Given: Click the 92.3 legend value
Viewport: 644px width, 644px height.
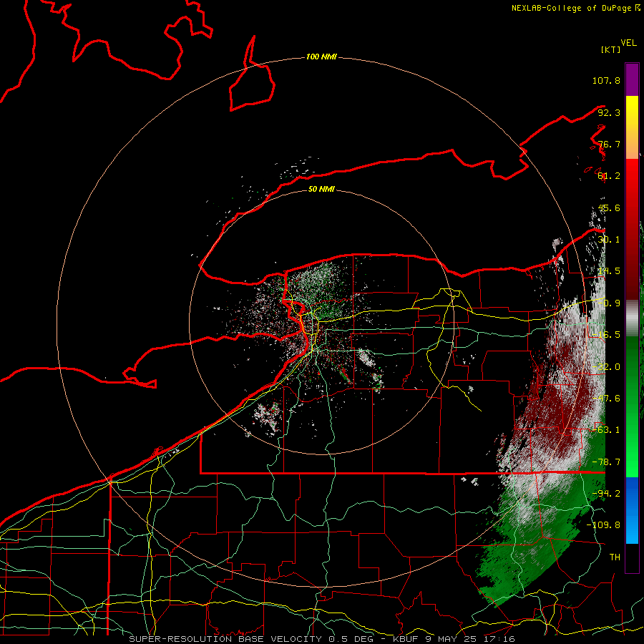Looking at the screenshot, I should tap(609, 112).
